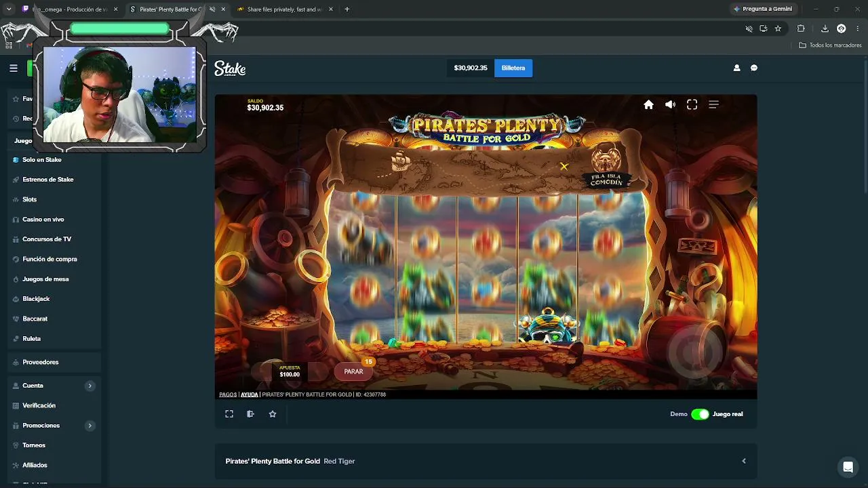Activate theatre mode icon below the game

tap(250, 414)
